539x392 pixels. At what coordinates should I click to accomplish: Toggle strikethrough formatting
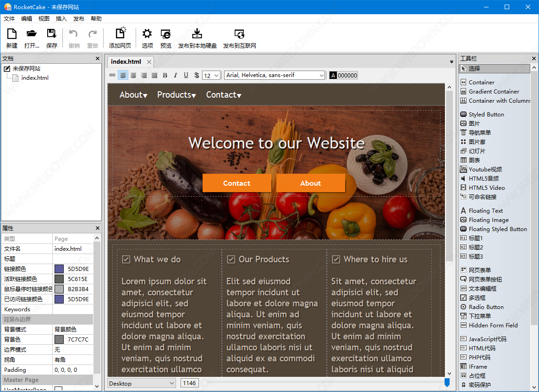(196, 75)
